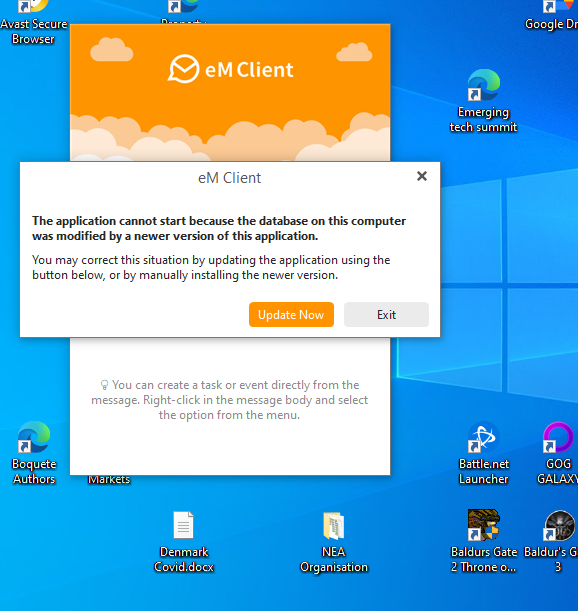This screenshot has height=611, width=578.
Task: Close the eM Client error dialog
Action: (x=422, y=176)
